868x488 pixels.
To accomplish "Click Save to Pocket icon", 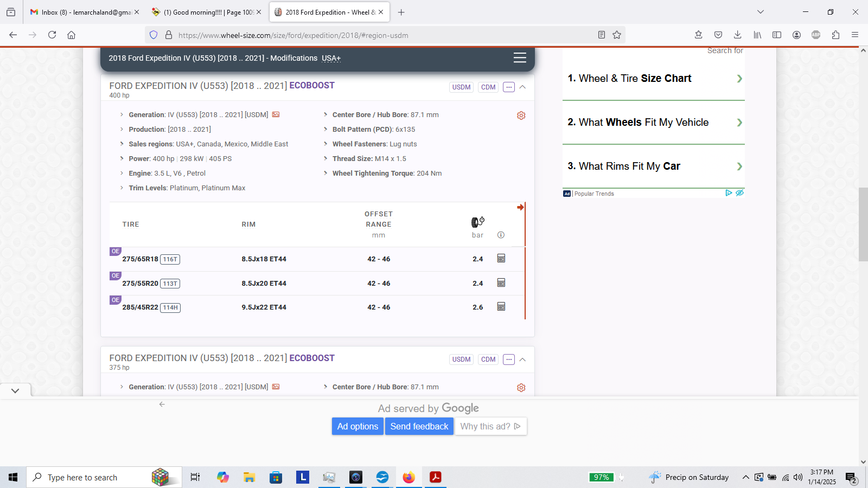I will (718, 35).
